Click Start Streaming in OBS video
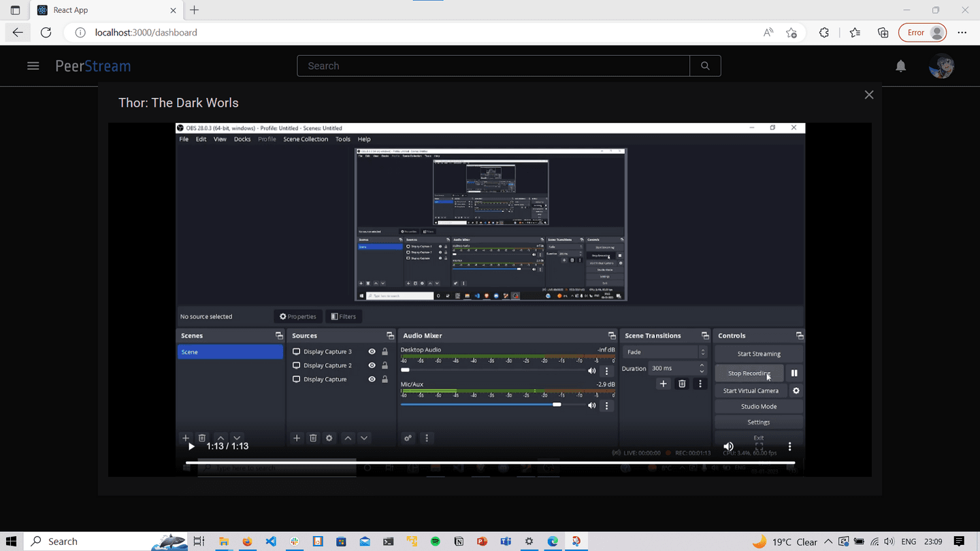The image size is (980, 551). [759, 354]
